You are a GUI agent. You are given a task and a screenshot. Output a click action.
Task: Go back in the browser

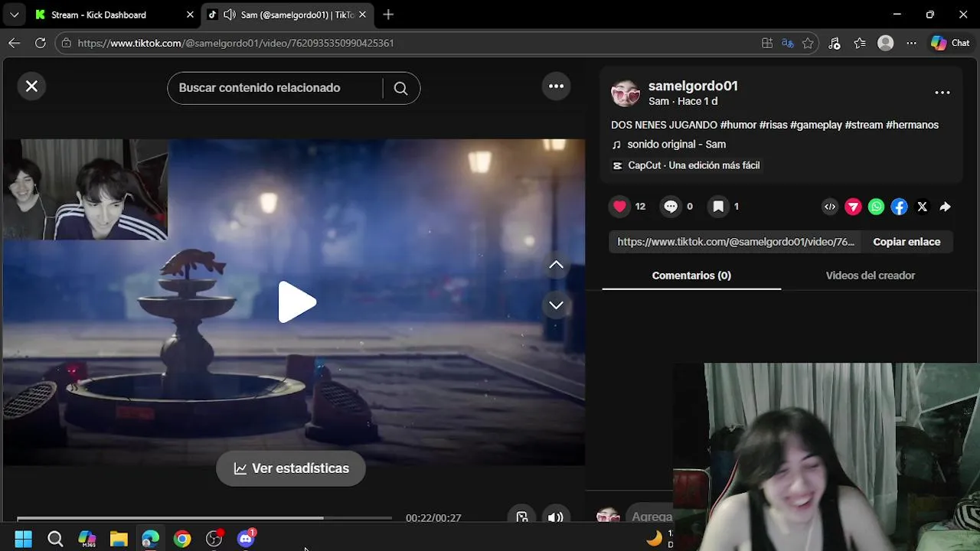15,43
